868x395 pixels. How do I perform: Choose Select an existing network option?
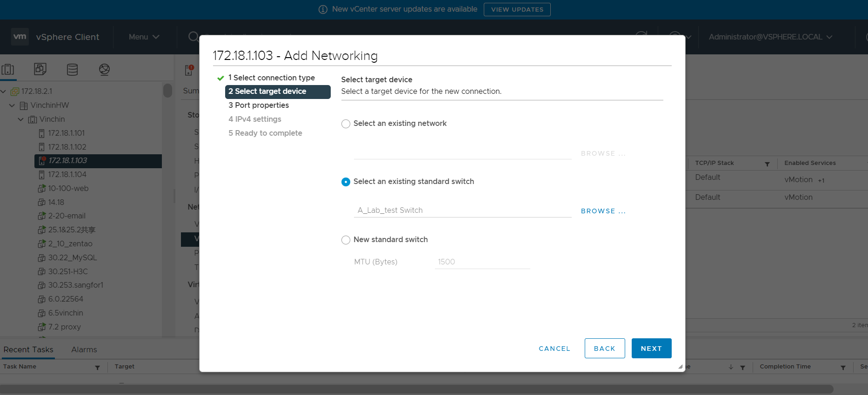pyautogui.click(x=346, y=124)
